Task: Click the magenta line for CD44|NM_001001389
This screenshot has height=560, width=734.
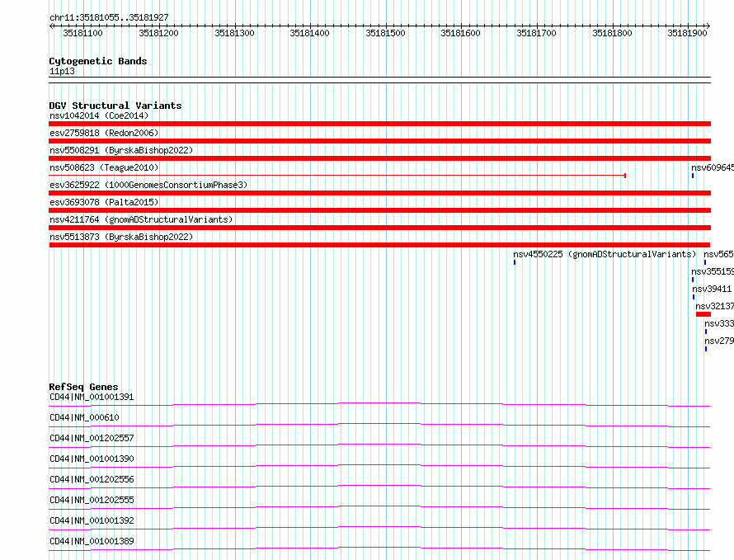Action: point(379,548)
